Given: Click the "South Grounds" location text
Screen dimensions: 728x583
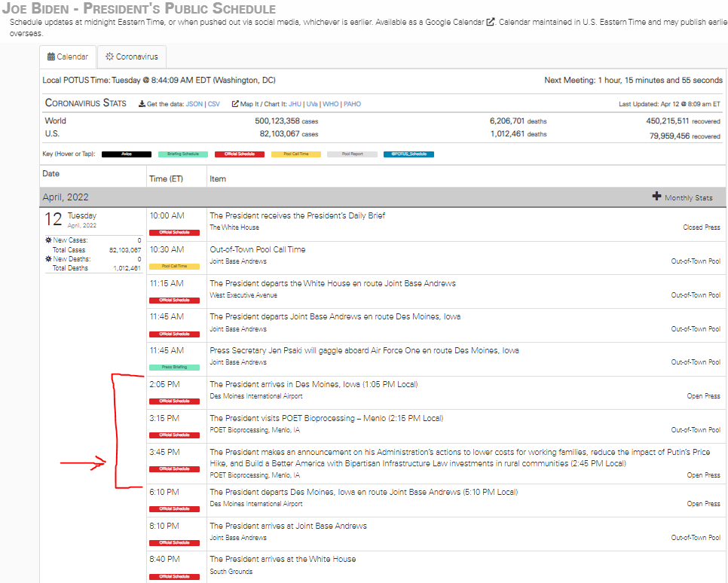Looking at the screenshot, I should (231, 572).
